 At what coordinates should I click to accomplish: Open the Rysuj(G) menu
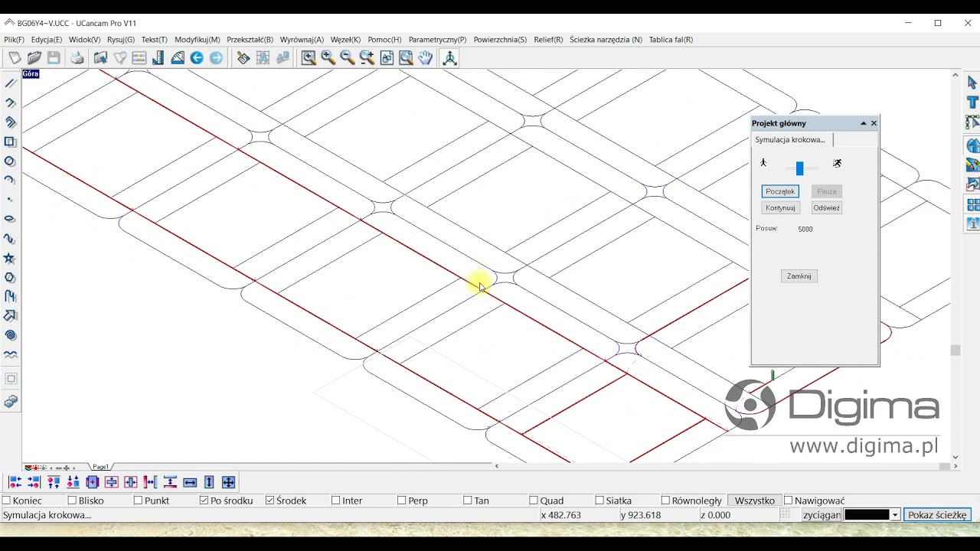pyautogui.click(x=121, y=40)
